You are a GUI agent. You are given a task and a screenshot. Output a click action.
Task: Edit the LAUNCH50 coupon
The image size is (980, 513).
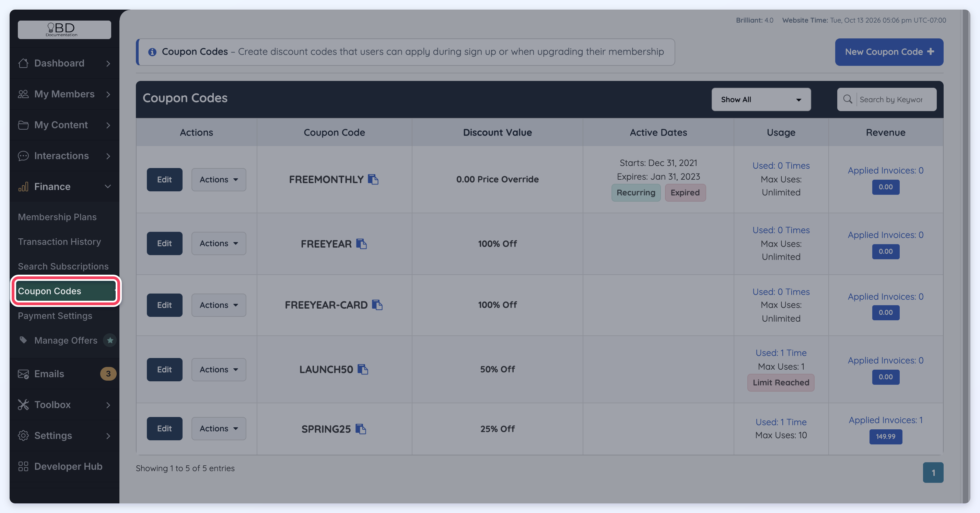click(x=164, y=369)
